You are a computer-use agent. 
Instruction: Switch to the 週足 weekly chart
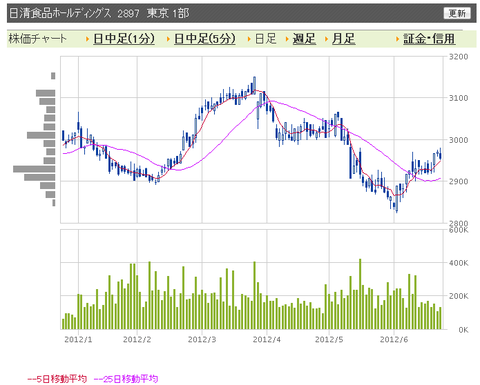tap(304, 39)
